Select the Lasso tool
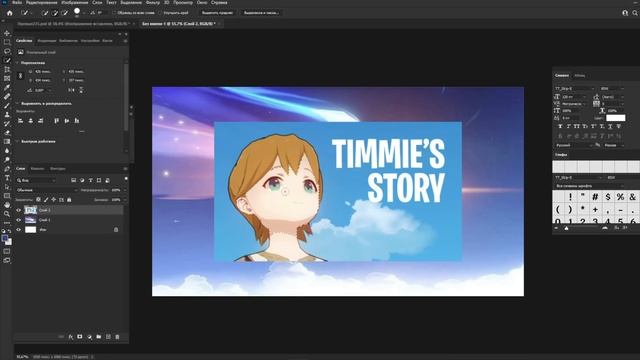This screenshot has height=360, width=640. tap(7, 51)
